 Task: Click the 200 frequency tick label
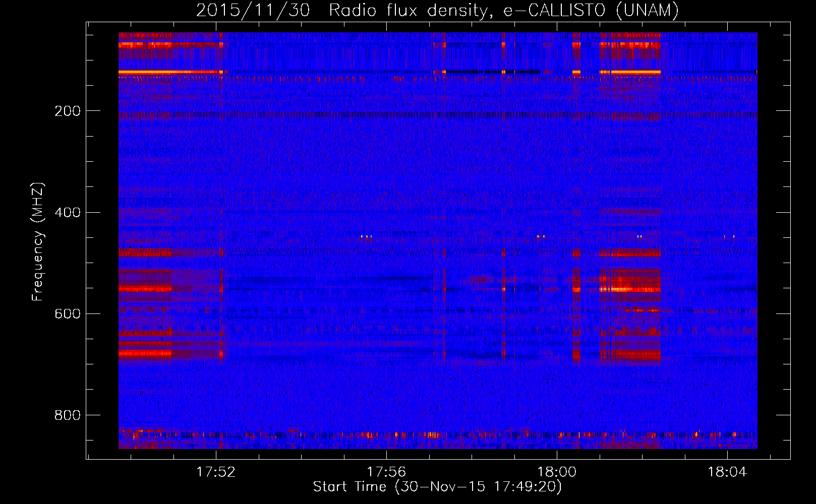click(68, 111)
